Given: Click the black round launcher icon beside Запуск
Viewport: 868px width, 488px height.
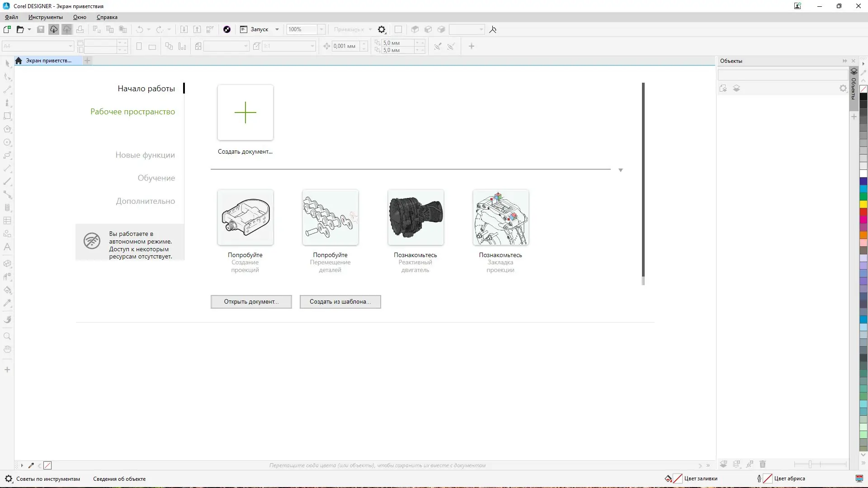Looking at the screenshot, I should coord(227,29).
